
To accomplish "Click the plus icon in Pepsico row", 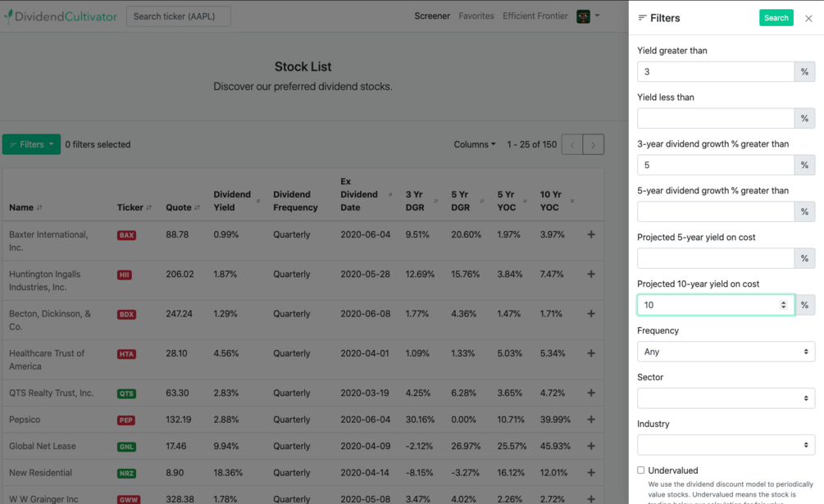I will (591, 420).
